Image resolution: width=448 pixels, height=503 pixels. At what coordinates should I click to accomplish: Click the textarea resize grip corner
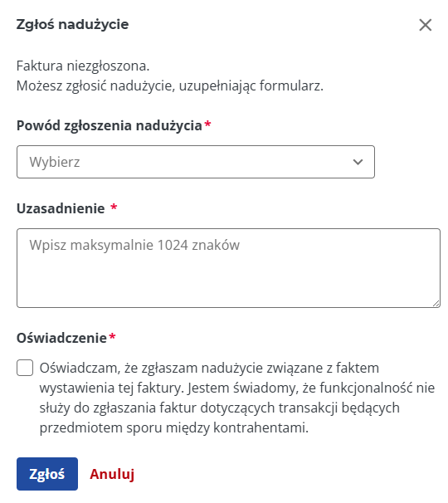point(436,304)
